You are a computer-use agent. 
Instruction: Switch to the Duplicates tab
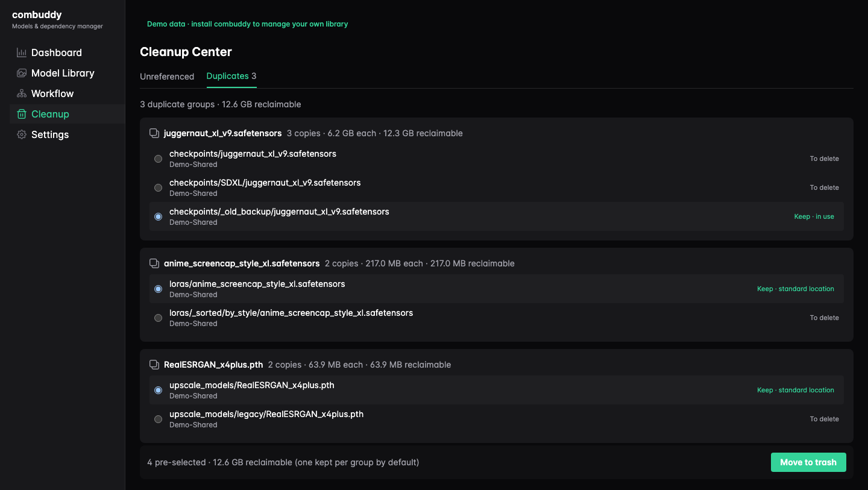(231, 76)
